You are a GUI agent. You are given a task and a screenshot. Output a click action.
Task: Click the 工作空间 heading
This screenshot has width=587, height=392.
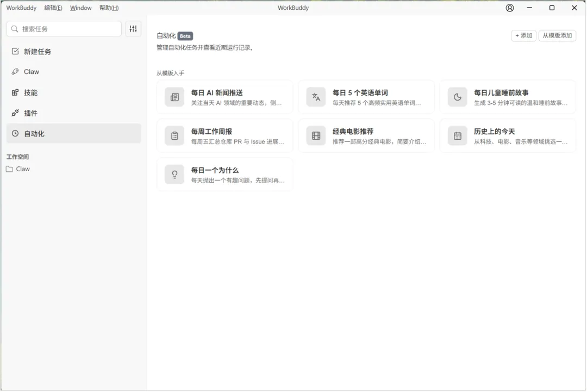tap(17, 157)
